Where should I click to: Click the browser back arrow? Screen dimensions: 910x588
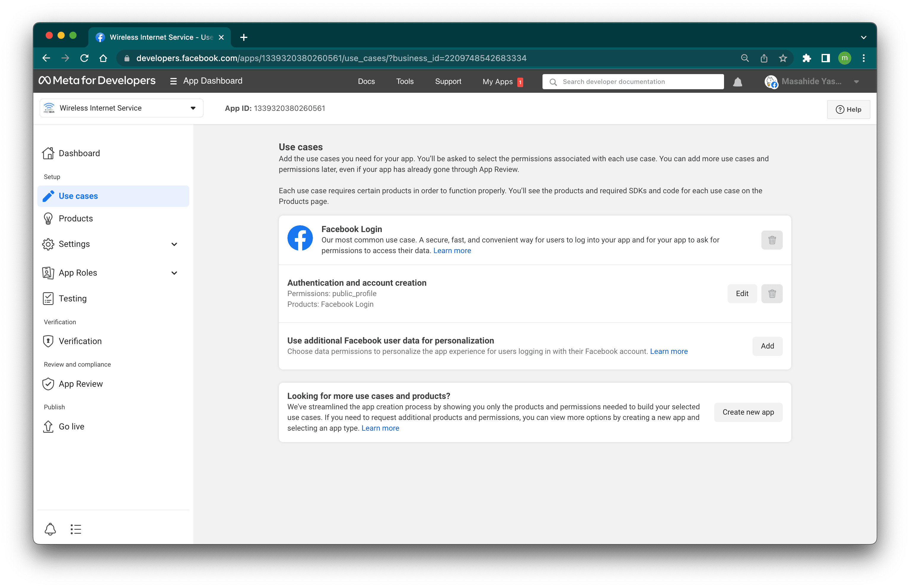(46, 58)
